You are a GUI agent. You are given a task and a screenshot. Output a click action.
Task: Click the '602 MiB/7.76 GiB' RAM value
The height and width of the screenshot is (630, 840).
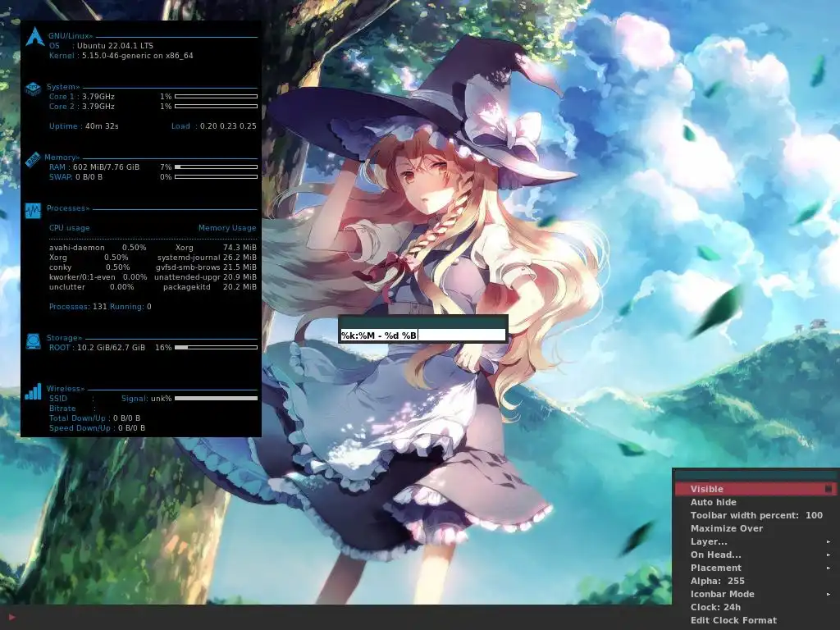pos(106,167)
